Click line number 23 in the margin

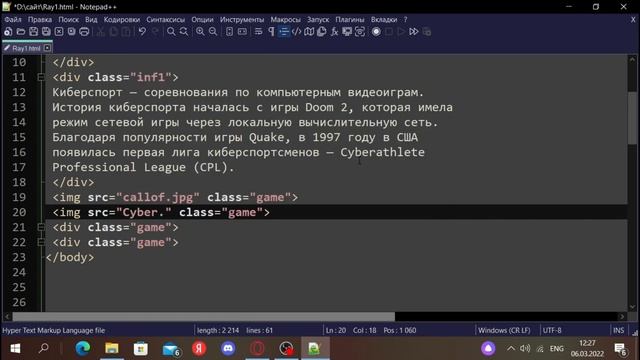(x=19, y=258)
